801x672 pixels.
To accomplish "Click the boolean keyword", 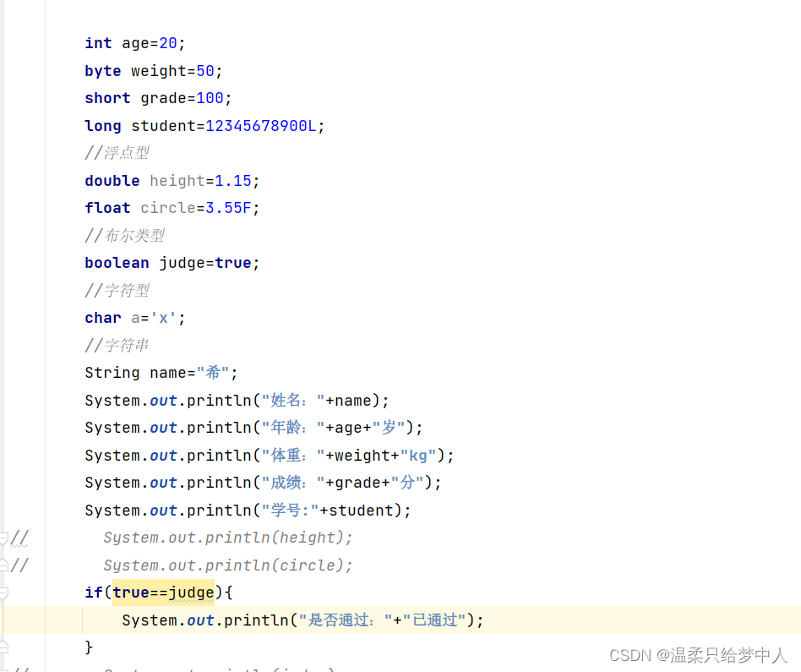I will (x=117, y=263).
